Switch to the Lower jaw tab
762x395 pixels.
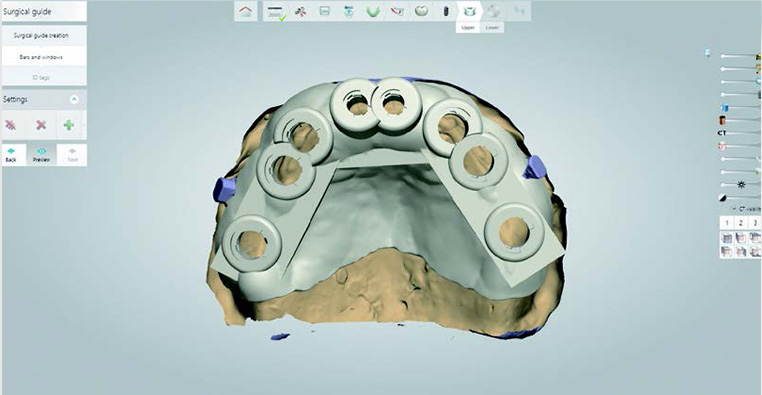(492, 28)
